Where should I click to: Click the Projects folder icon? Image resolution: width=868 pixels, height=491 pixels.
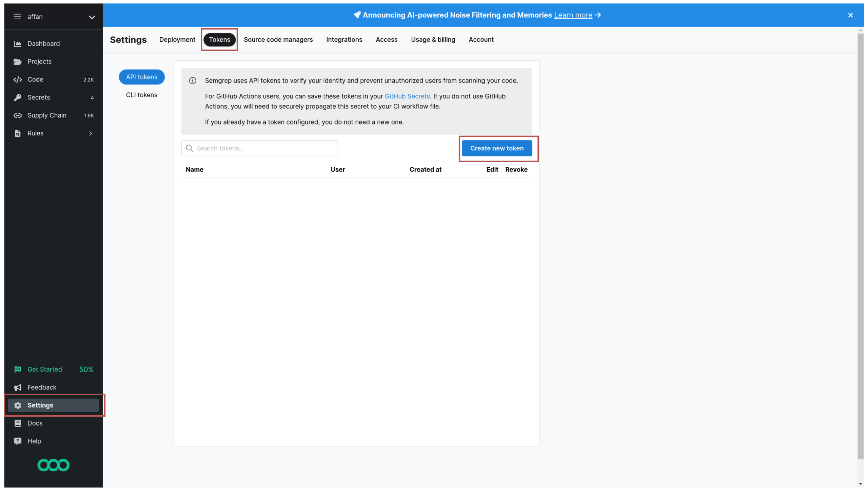pyautogui.click(x=18, y=61)
